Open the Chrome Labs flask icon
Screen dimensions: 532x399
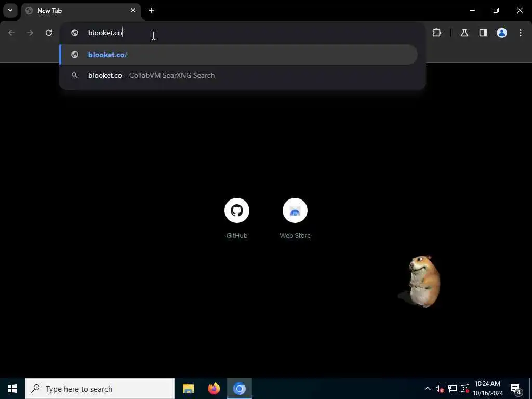point(464,33)
